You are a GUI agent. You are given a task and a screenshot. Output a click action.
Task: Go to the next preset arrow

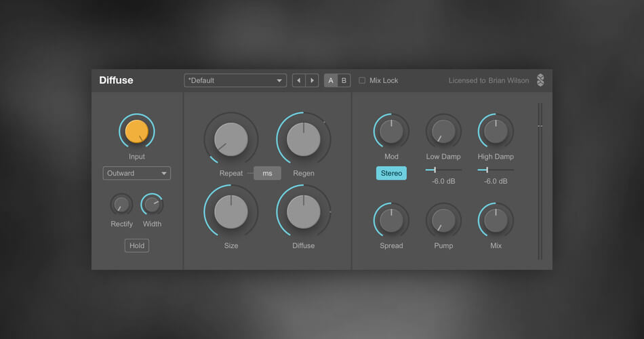pyautogui.click(x=312, y=81)
